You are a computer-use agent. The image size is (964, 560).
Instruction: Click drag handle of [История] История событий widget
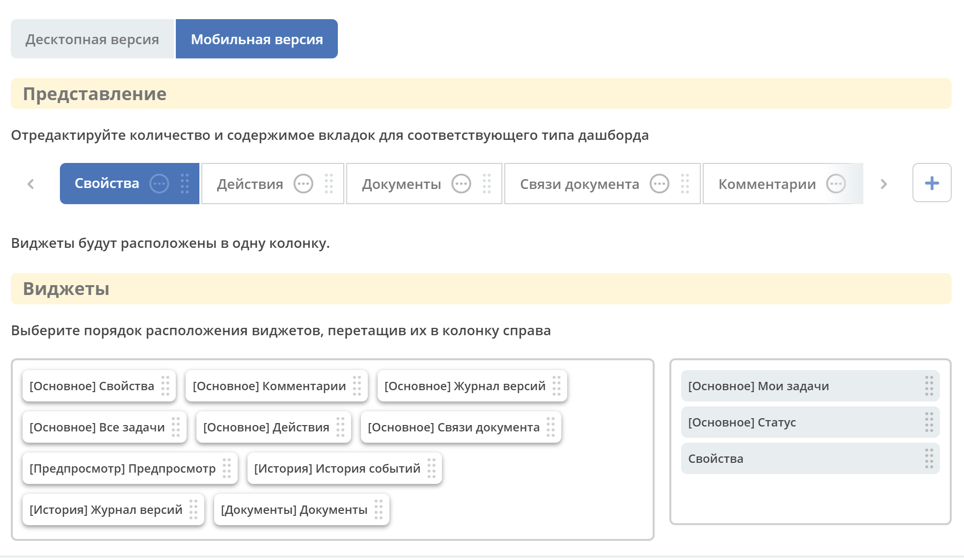[431, 468]
